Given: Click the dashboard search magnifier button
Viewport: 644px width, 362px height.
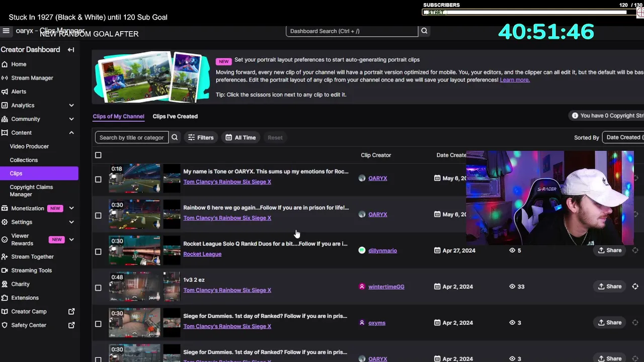Looking at the screenshot, I should tap(424, 31).
